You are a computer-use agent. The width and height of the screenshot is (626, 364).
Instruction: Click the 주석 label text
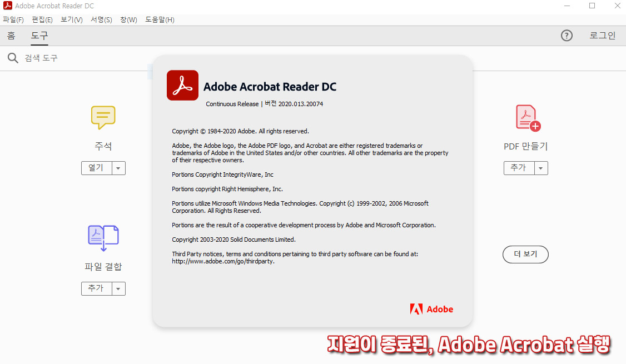(x=103, y=146)
